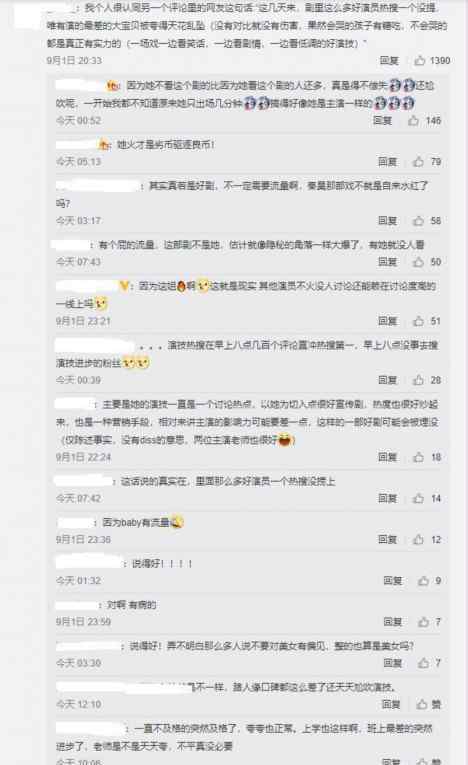Reply to the comment posted 今天 05:13
The image size is (468, 765).
pyautogui.click(x=387, y=161)
